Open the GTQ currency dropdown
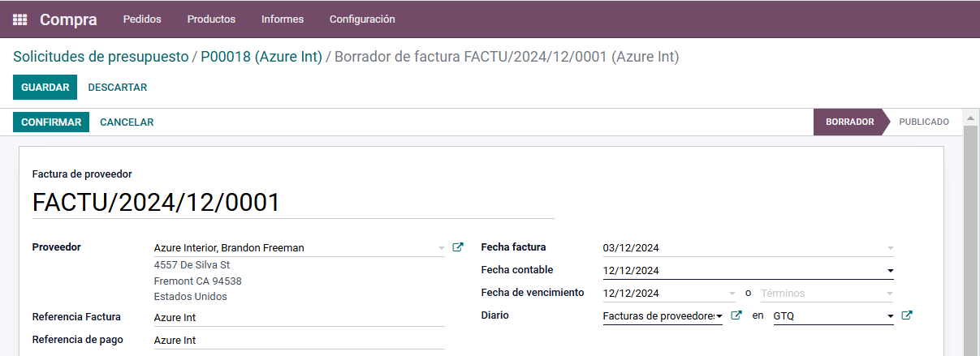This screenshot has height=356, width=980. click(890, 316)
